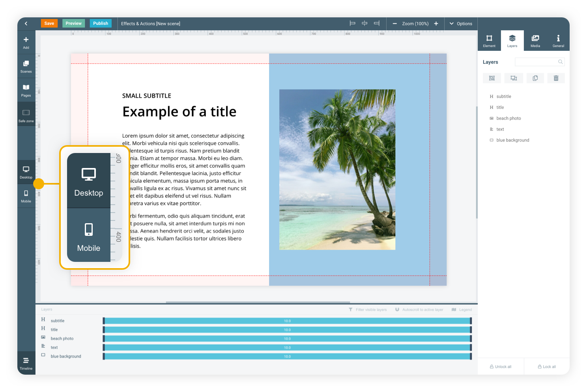The width and height of the screenshot is (587, 392).
Task: Open the Element tab
Action: (489, 41)
